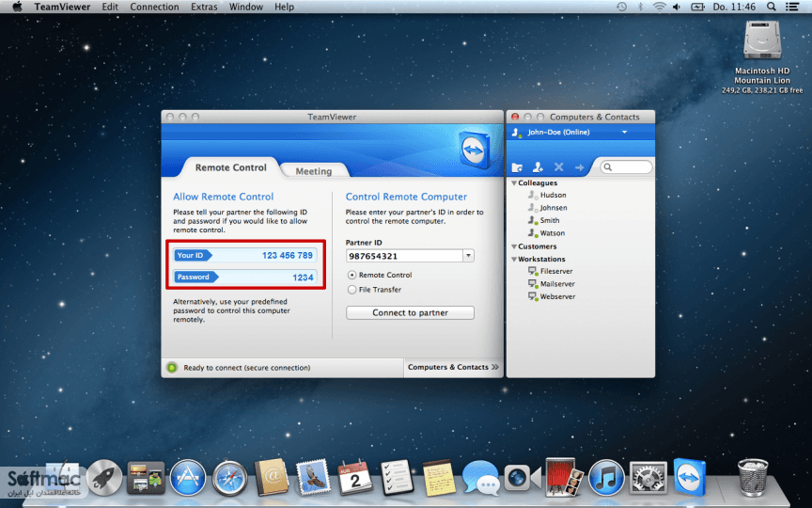Click the Bluetooth icon in the menu bar
This screenshot has width=812, height=508.
pos(640,7)
